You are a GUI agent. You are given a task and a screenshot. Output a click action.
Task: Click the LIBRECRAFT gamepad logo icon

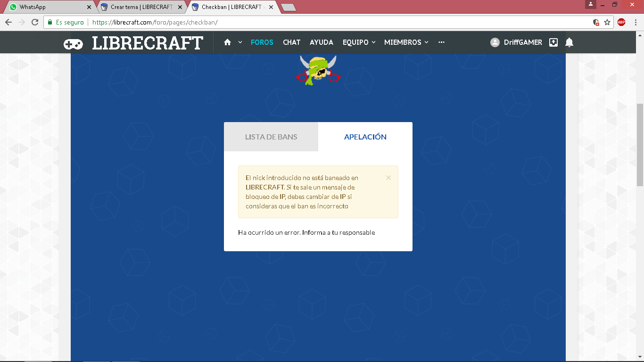73,44
